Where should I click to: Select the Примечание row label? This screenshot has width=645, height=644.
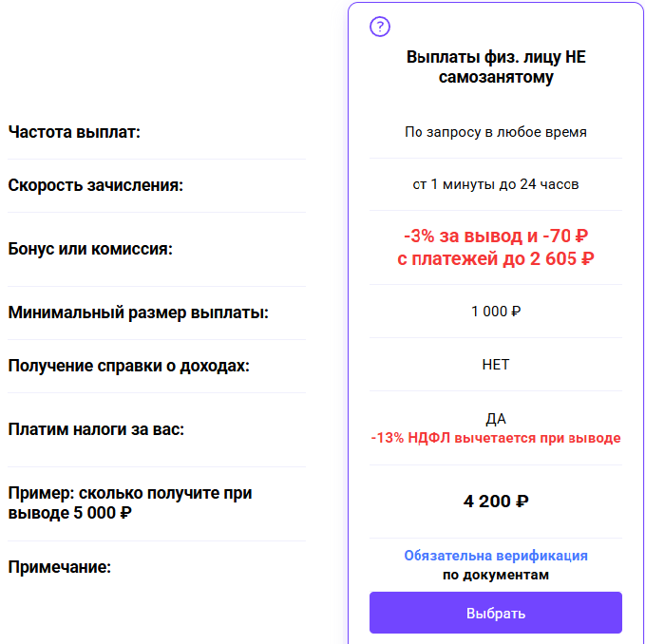[59, 567]
